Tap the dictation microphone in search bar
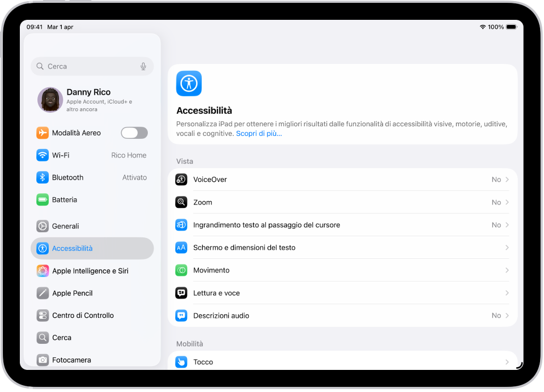The image size is (544, 392). (143, 66)
